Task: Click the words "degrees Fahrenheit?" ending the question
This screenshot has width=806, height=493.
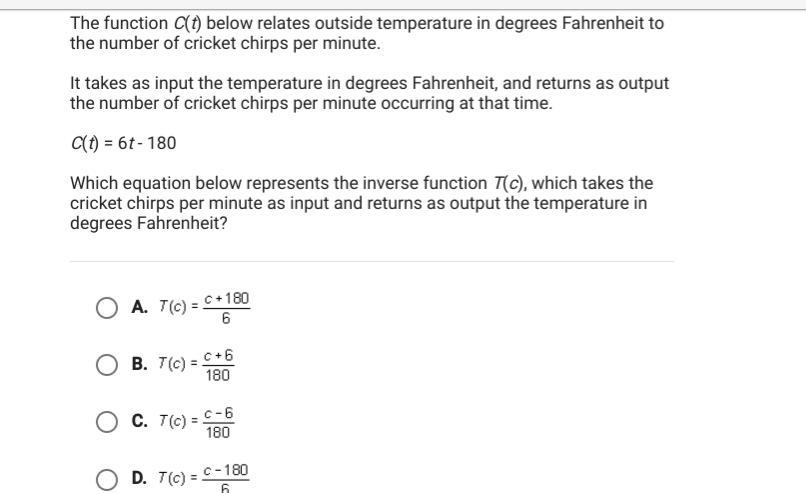Action: (x=149, y=223)
